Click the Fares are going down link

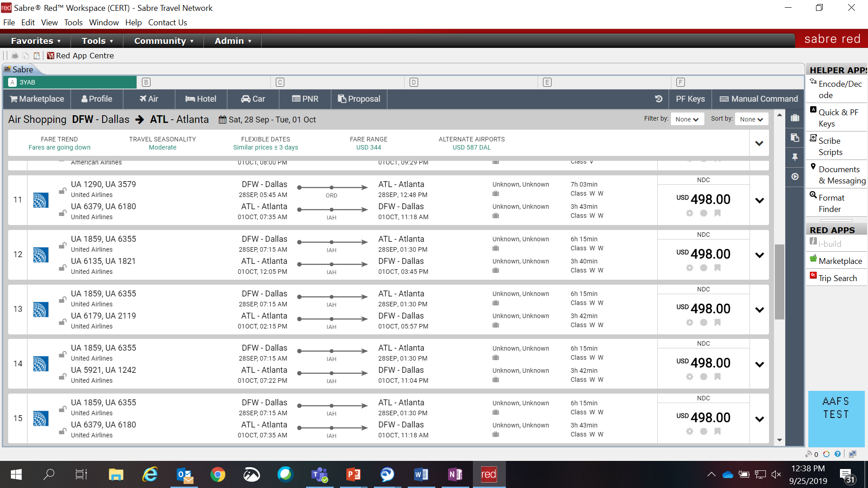click(58, 147)
